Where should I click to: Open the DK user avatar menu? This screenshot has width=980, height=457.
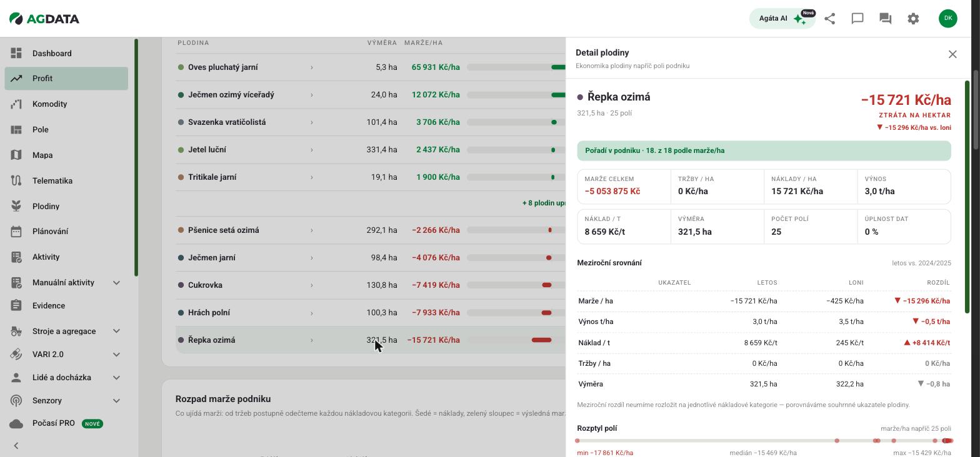pyautogui.click(x=948, y=18)
